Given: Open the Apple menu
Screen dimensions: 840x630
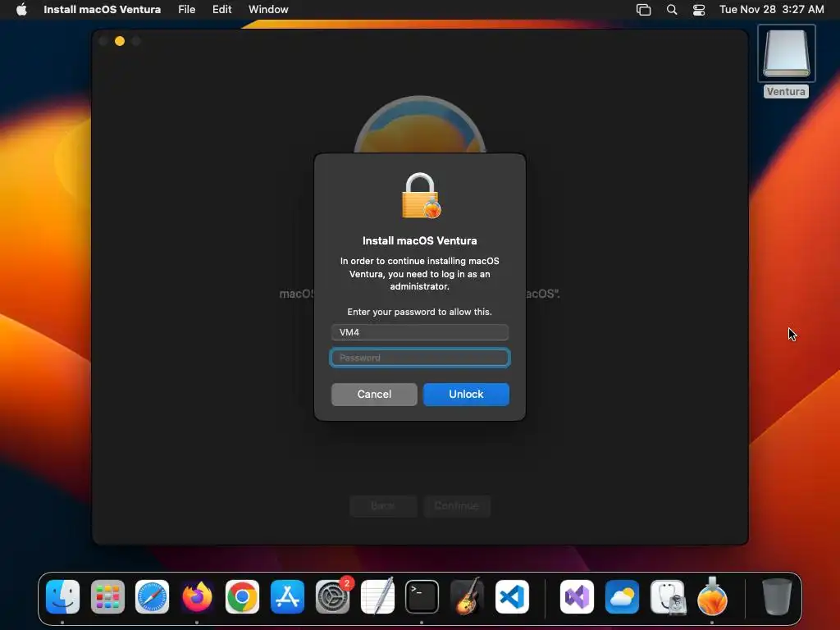Looking at the screenshot, I should coord(21,10).
